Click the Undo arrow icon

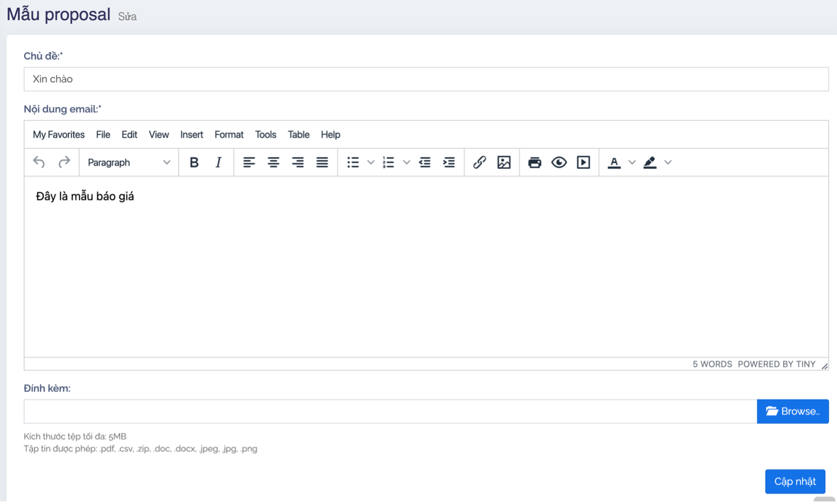(x=39, y=162)
